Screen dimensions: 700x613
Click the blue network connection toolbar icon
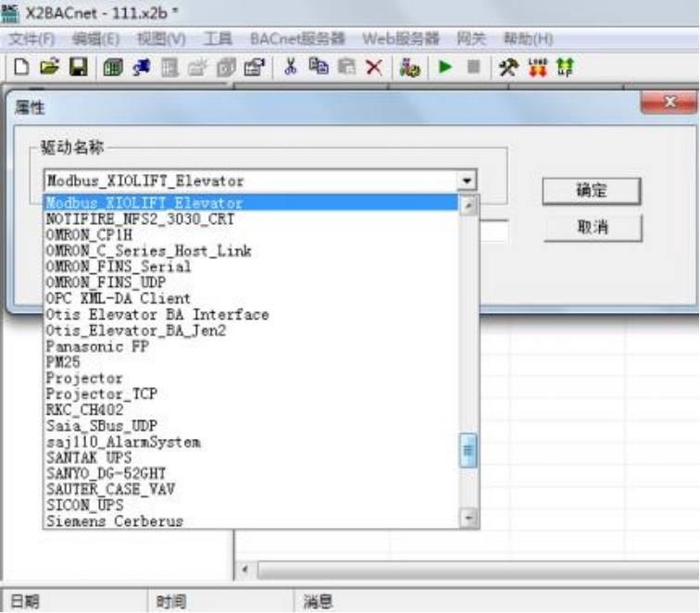coord(141,68)
